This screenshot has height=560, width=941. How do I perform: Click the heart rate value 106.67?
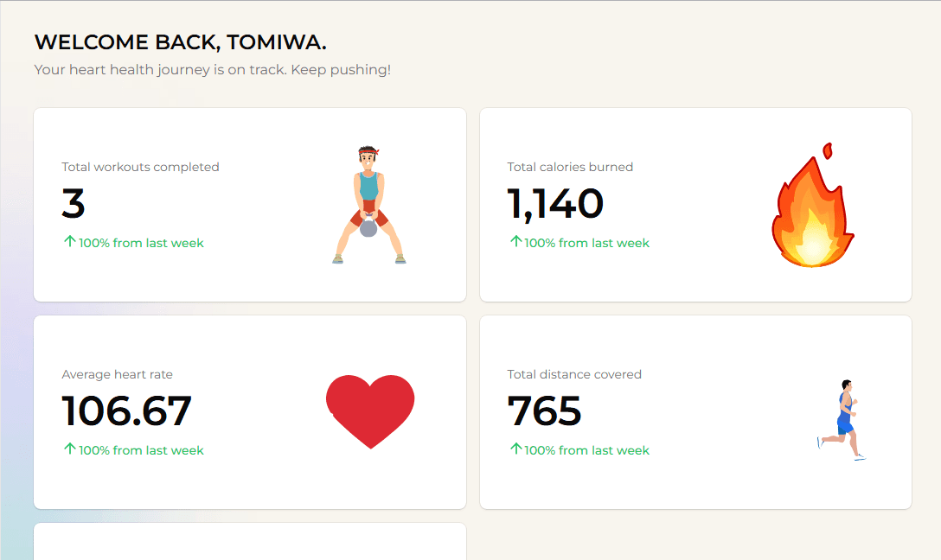click(x=126, y=411)
